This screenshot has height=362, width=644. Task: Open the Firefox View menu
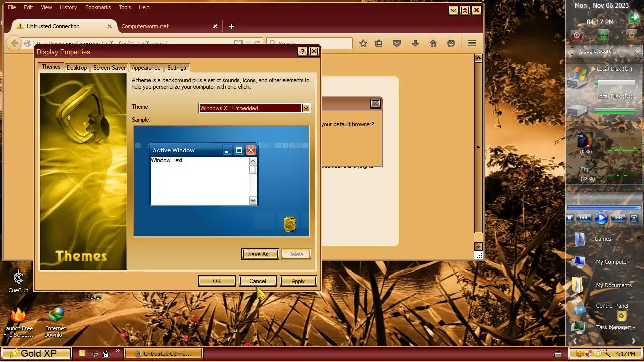click(46, 7)
